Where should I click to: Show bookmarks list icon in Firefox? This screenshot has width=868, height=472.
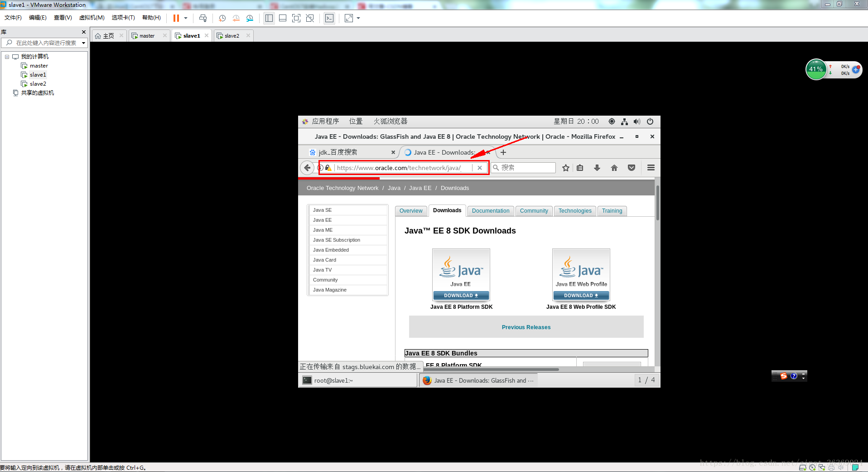pyautogui.click(x=580, y=168)
